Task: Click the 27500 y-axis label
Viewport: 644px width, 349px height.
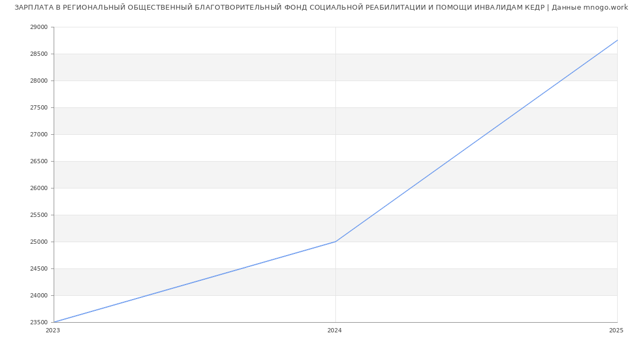Action: pyautogui.click(x=39, y=108)
